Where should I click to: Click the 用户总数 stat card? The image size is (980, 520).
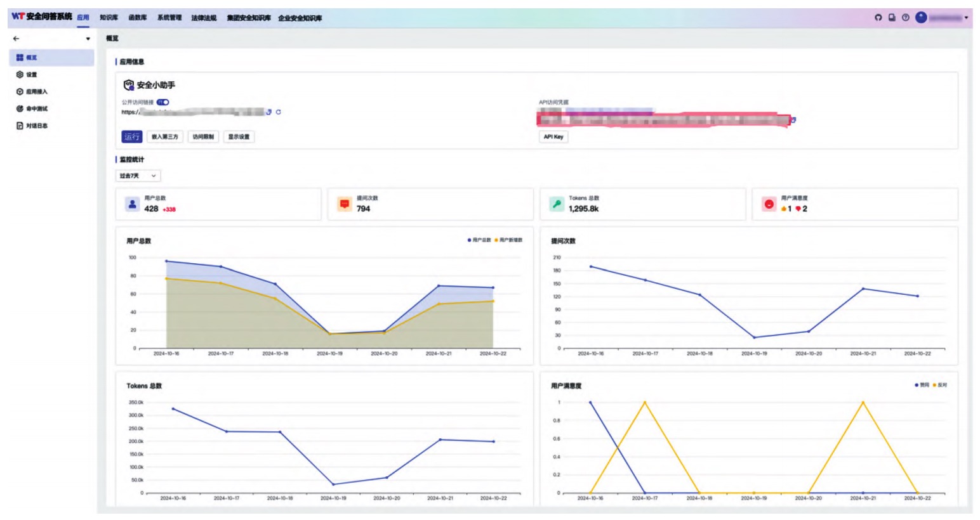point(218,204)
